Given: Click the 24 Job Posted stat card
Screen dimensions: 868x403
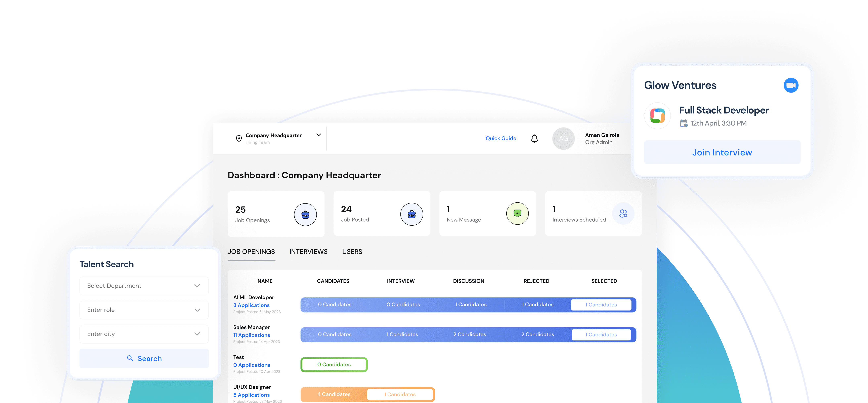Looking at the screenshot, I should pyautogui.click(x=382, y=214).
